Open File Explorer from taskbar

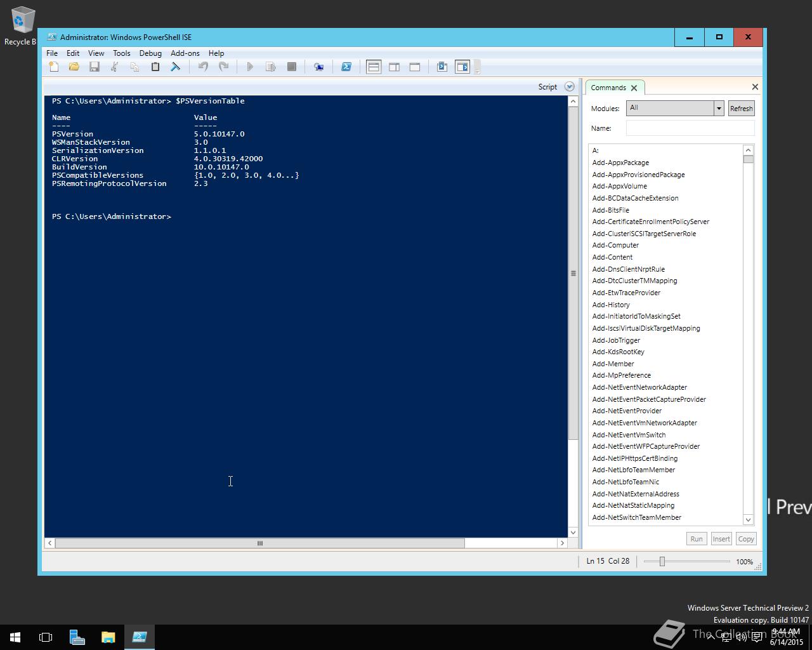(108, 637)
